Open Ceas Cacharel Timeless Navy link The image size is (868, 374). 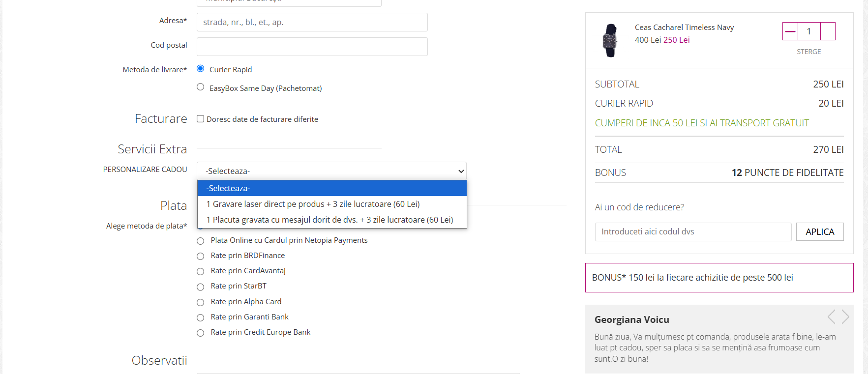point(684,28)
